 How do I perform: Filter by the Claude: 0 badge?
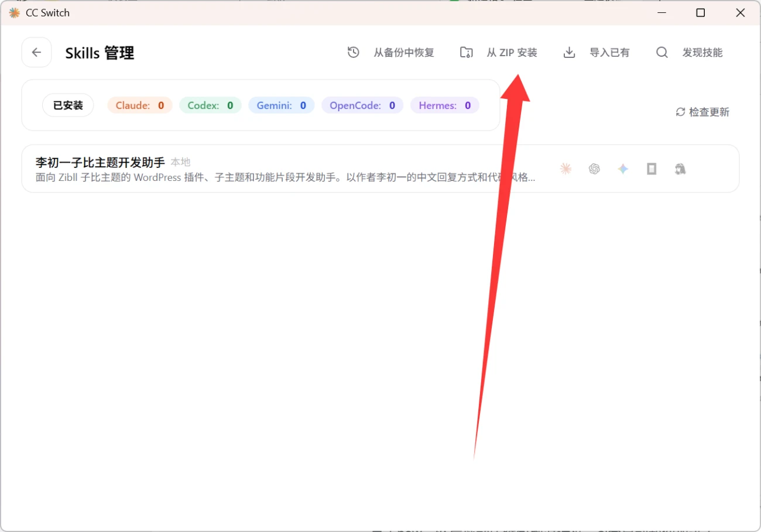[x=140, y=105]
